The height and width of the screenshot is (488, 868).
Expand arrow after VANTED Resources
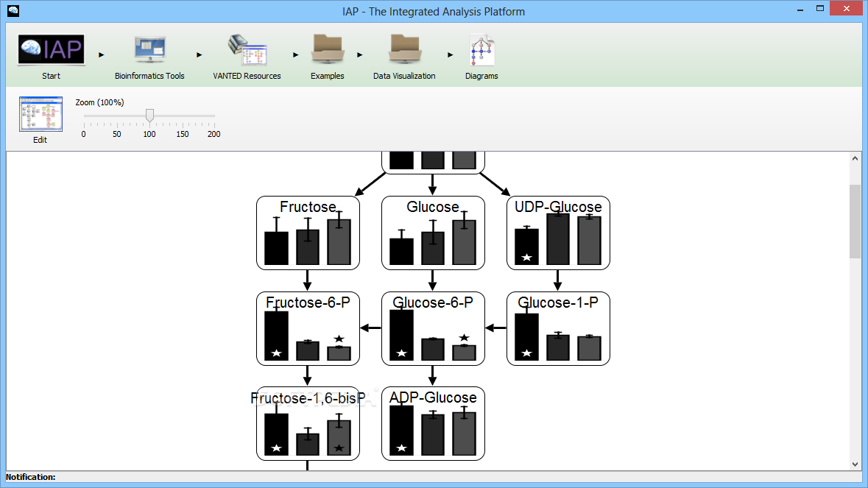point(296,54)
